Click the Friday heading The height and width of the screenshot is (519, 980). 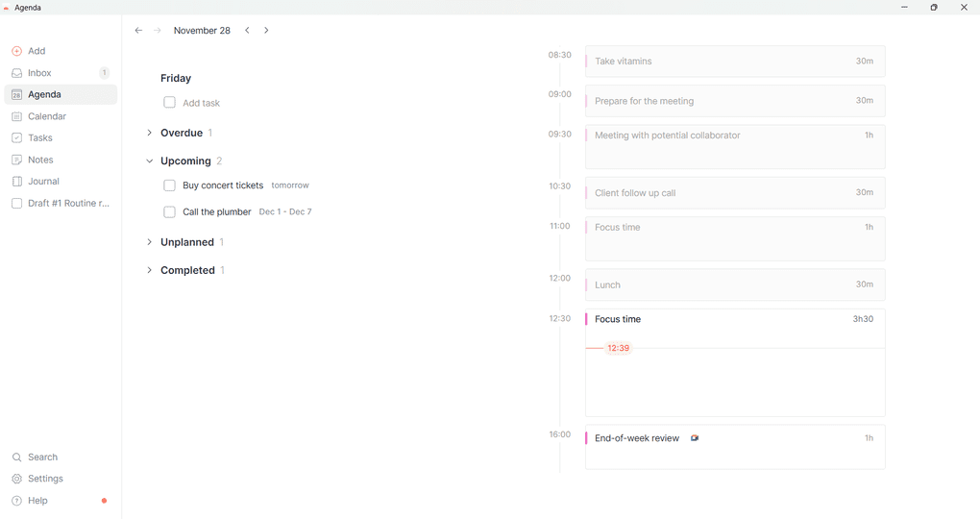click(176, 78)
